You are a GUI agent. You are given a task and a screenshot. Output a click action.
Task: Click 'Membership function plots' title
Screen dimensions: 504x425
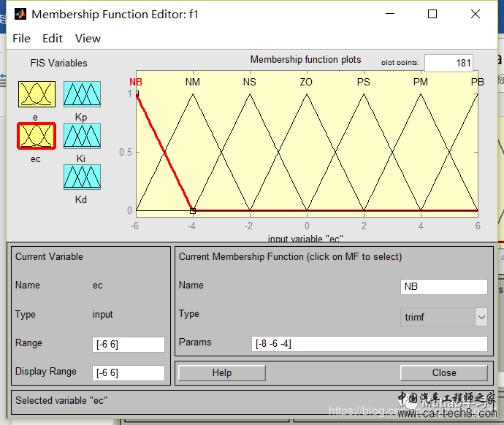coord(305,59)
